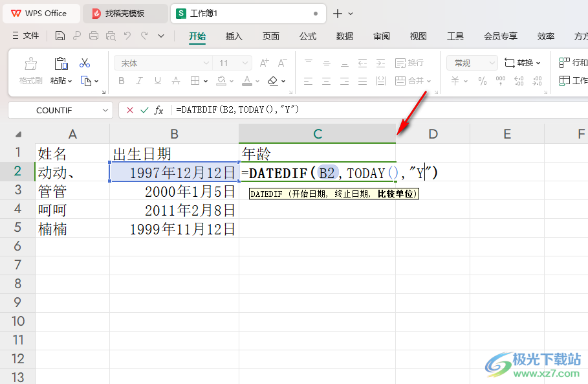Click the Save icon in quick toolbar
This screenshot has width=588, height=384.
click(60, 36)
